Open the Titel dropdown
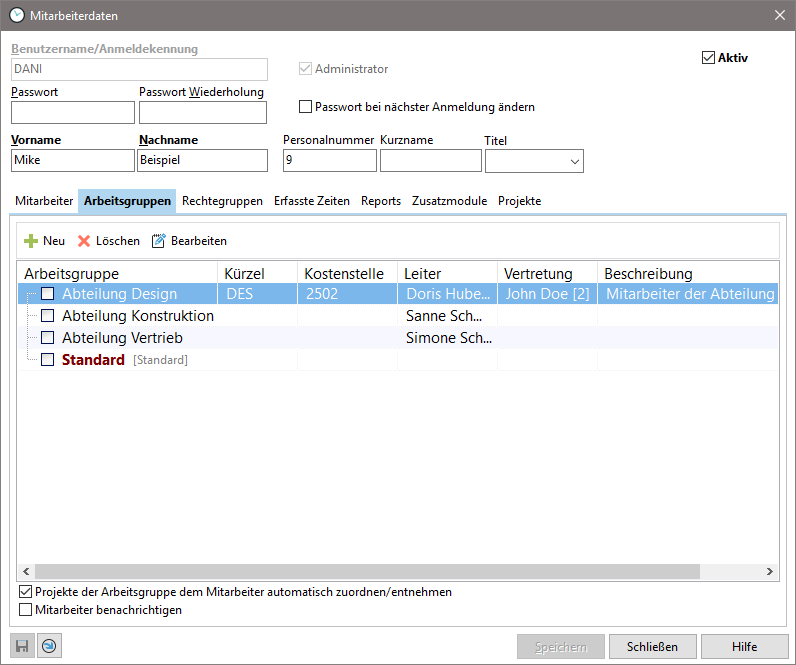This screenshot has height=665, width=796. 575,161
